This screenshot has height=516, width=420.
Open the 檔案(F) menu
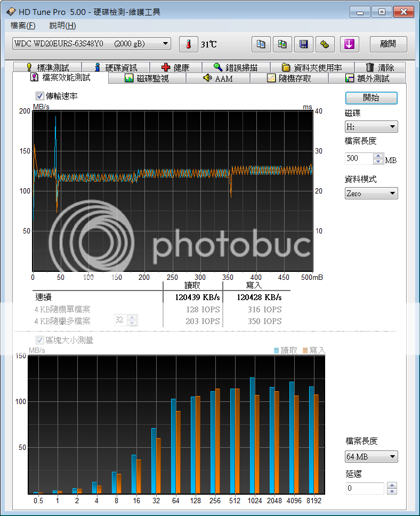point(23,26)
